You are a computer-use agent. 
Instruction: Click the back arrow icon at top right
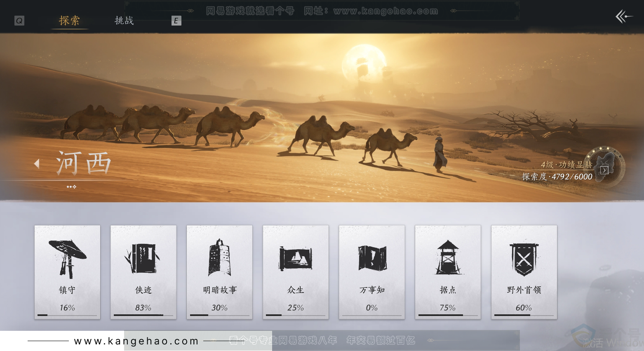pos(624,16)
